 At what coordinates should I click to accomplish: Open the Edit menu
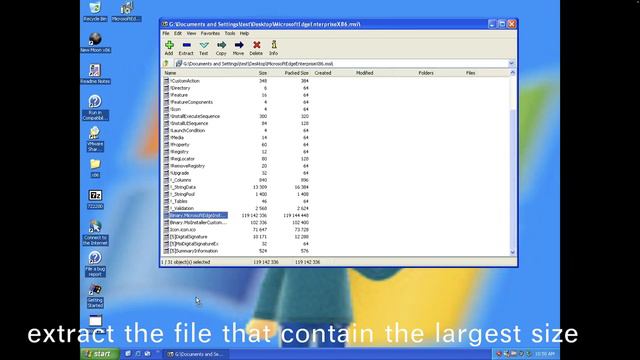click(178, 33)
